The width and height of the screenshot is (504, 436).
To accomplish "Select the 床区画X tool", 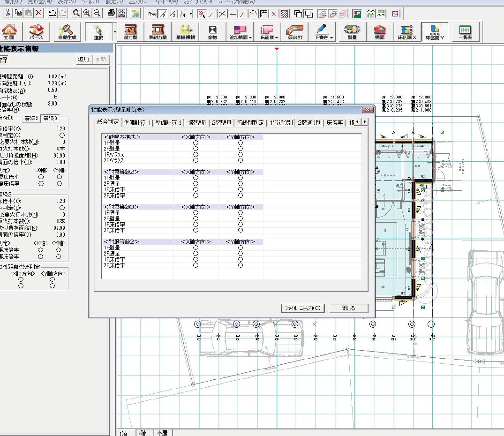I will tap(407, 32).
